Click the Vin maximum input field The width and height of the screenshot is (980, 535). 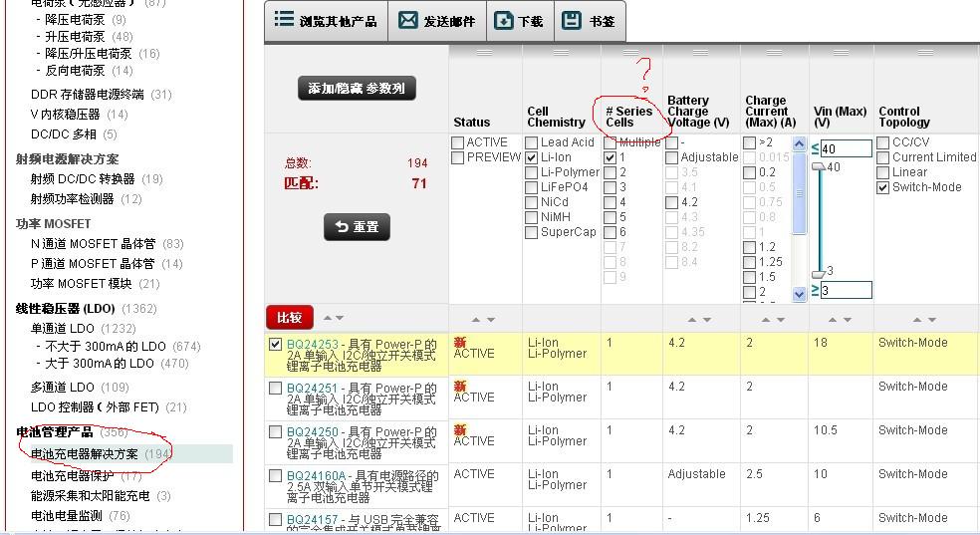[846, 148]
